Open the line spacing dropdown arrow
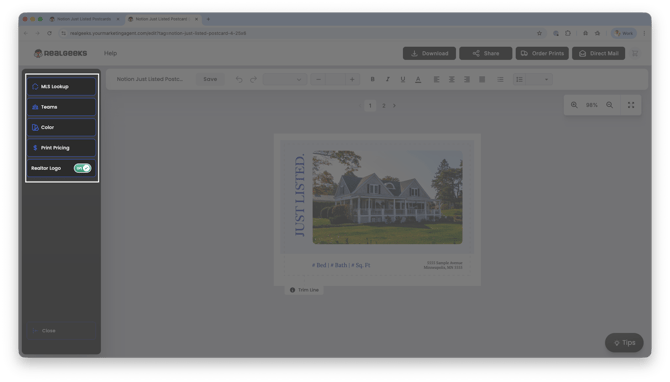This screenshot has width=670, height=382. pyautogui.click(x=546, y=79)
